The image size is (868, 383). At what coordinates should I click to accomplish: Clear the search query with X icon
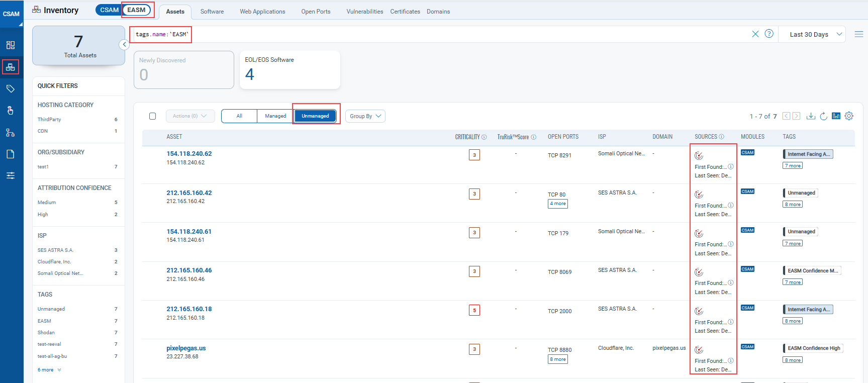point(755,34)
